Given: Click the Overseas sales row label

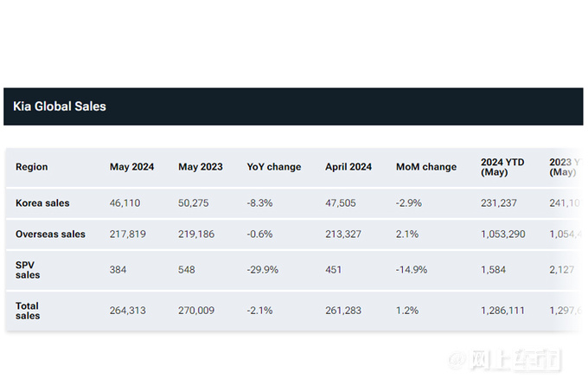Looking at the screenshot, I should coord(50,235).
